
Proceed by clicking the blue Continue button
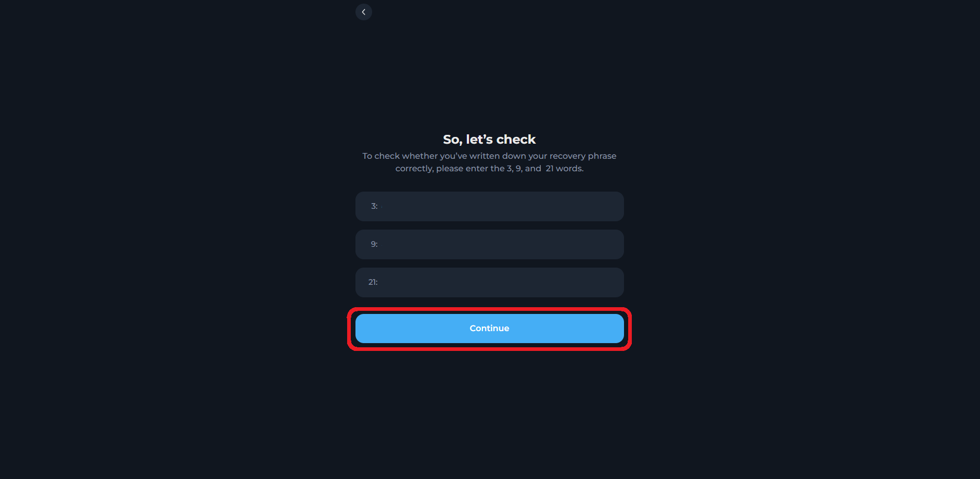click(489, 329)
